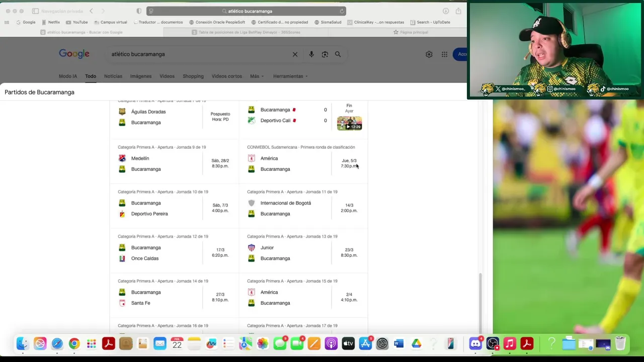Open the Google apps grid
Screen dimensions: 644x362
(x=445, y=54)
